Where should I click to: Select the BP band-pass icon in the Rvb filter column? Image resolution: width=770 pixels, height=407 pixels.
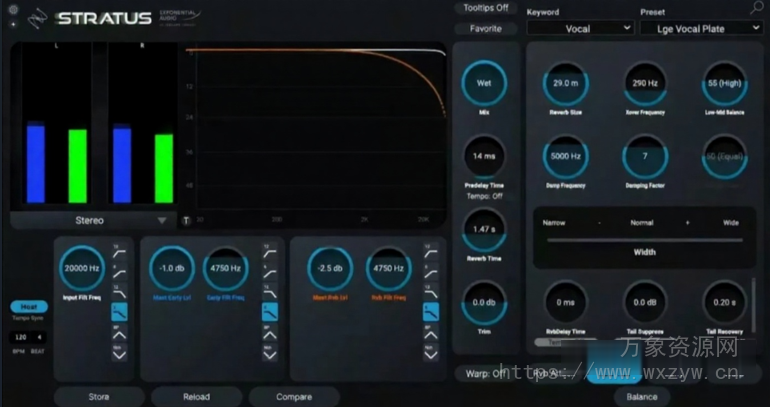[431, 332]
